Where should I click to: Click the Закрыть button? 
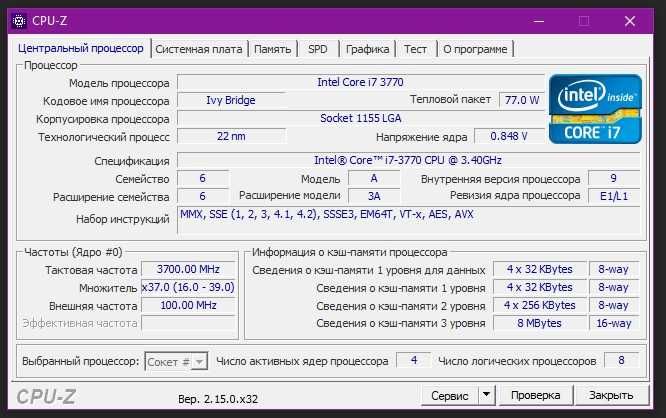pos(611,395)
